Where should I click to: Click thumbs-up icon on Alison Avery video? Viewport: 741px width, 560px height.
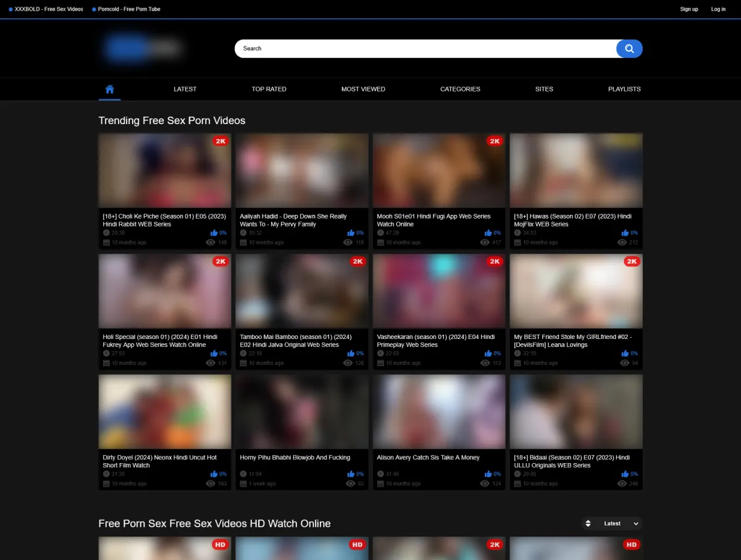coord(488,474)
